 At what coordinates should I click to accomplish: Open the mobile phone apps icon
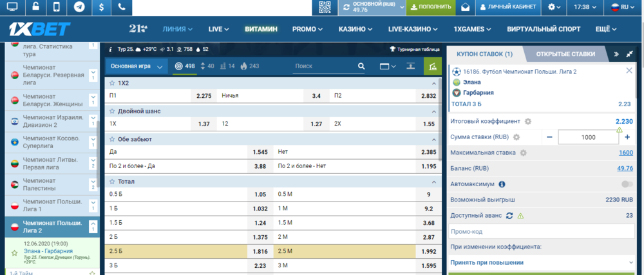point(58,7)
